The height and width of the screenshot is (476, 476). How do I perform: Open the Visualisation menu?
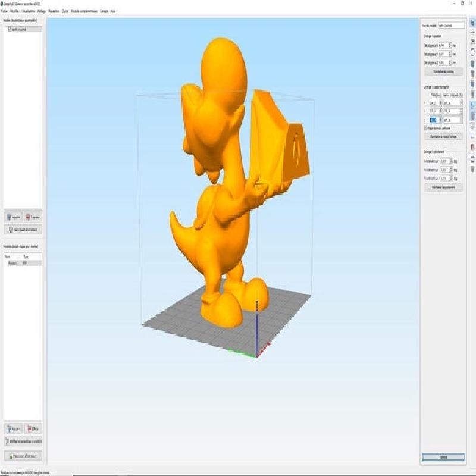[28, 11]
